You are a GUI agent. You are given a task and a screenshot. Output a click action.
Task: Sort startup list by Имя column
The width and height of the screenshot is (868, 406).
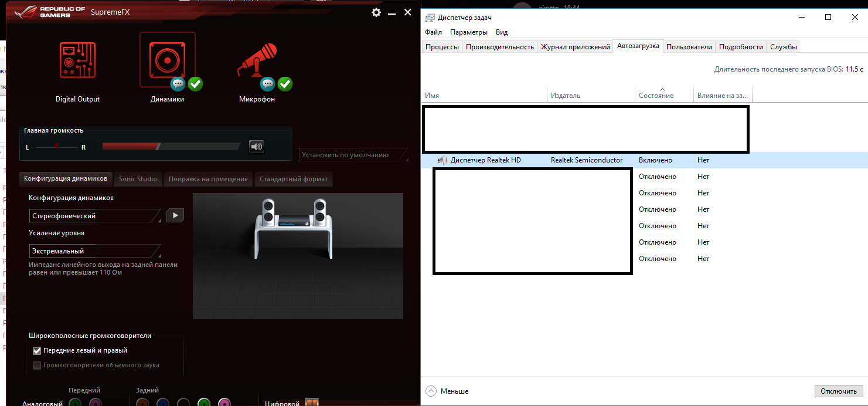tap(485, 95)
